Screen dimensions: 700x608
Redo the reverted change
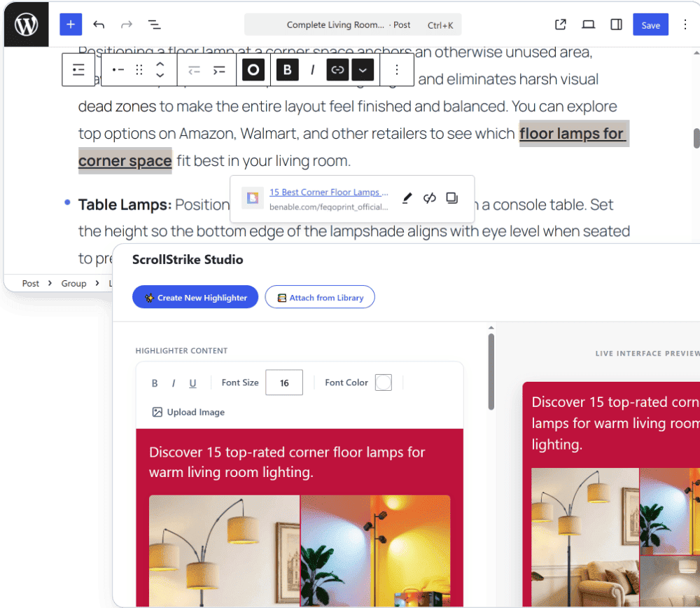coord(127,25)
